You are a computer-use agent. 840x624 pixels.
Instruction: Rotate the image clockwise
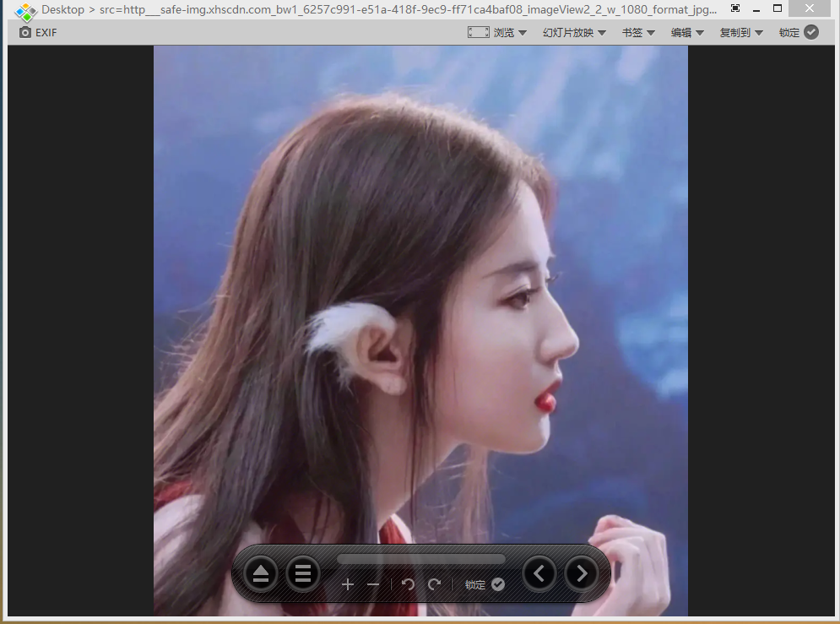tap(435, 584)
